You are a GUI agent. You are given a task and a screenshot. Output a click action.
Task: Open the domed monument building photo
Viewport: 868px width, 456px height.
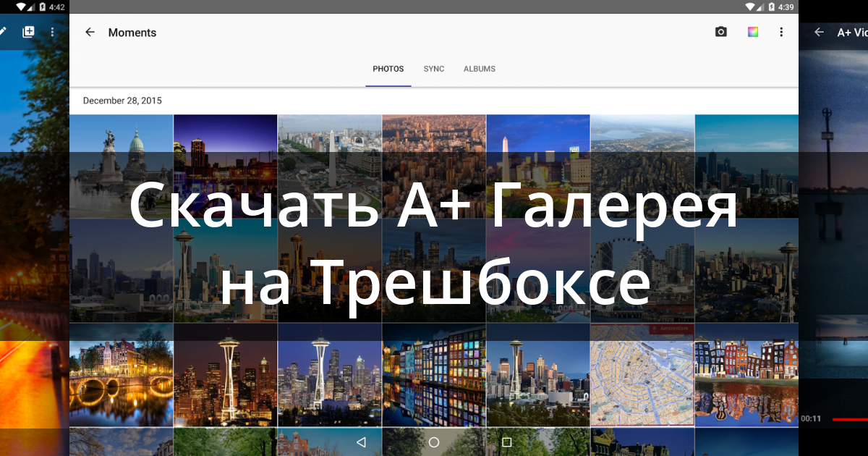[121, 166]
